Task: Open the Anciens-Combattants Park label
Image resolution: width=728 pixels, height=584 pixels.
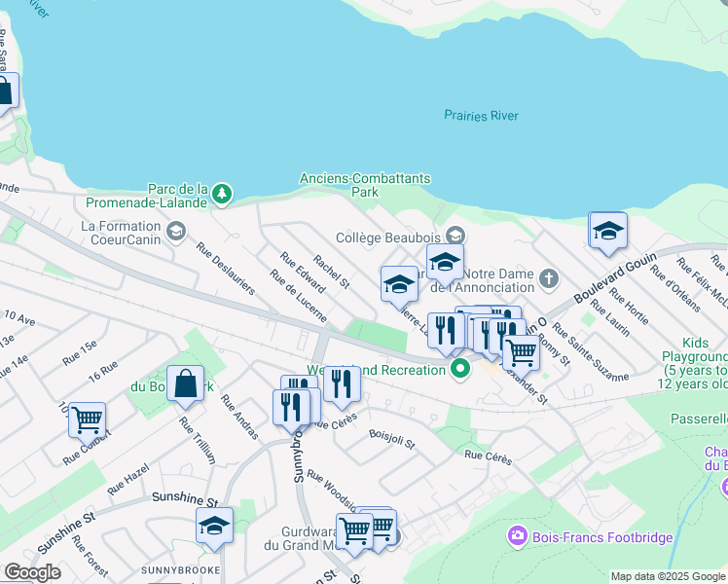Action: (365, 185)
